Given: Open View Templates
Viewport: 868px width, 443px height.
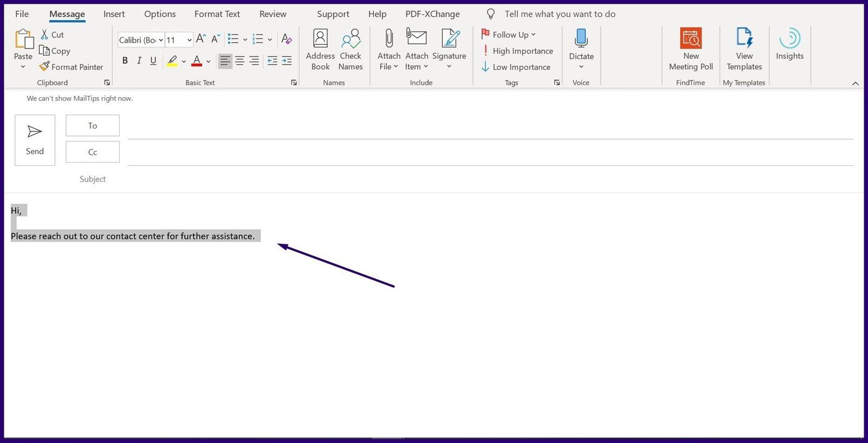Looking at the screenshot, I should click(745, 50).
